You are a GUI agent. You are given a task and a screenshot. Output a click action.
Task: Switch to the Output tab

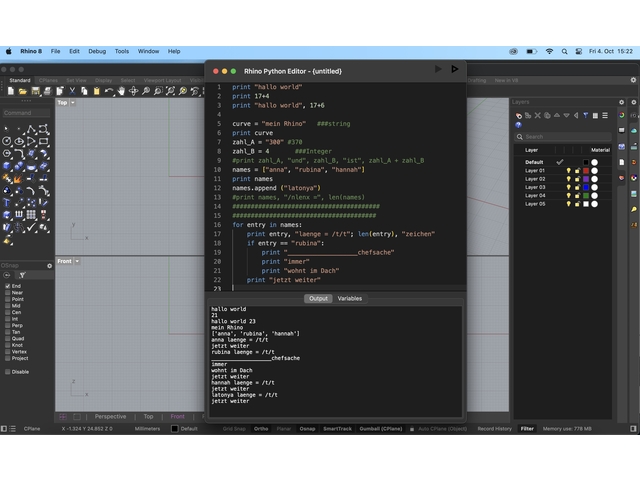[318, 298]
